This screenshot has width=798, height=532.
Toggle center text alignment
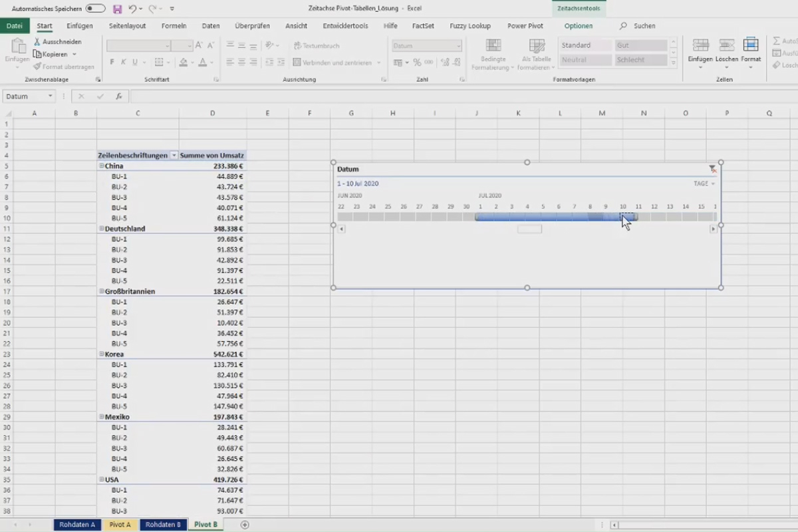coord(241,62)
